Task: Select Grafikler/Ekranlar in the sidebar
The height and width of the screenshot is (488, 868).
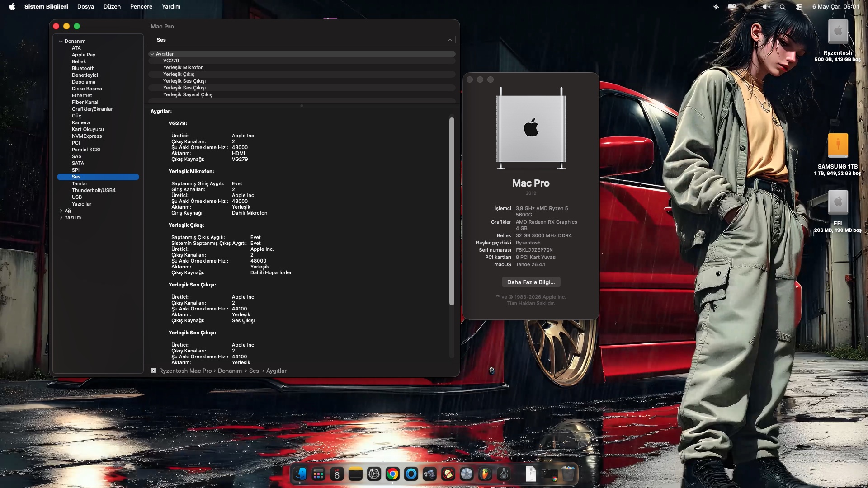Action: (x=92, y=109)
